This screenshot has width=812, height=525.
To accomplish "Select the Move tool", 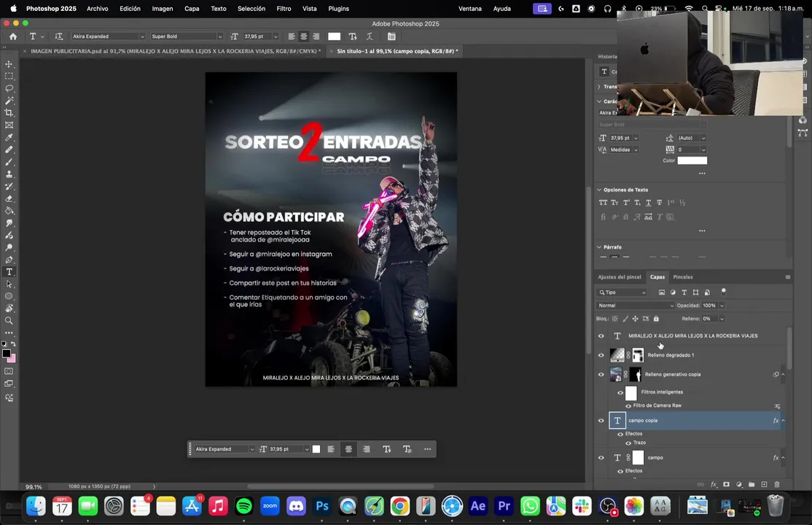I will point(9,63).
